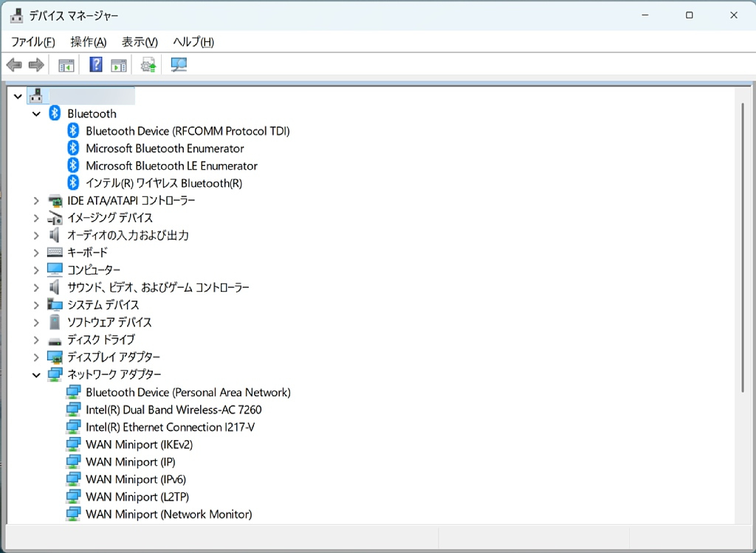Select Intel(R) Ethernet Connection I217-V

pos(171,427)
